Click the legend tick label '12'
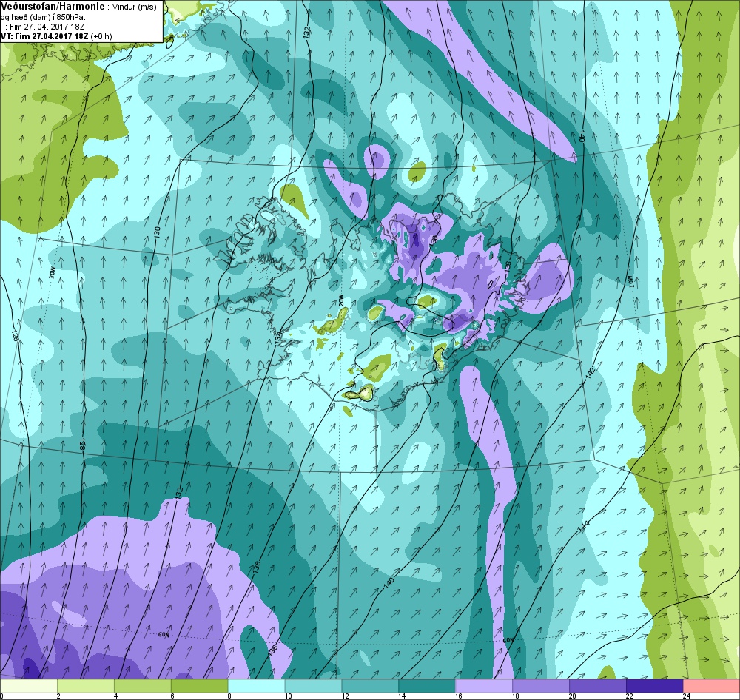This screenshot has width=740, height=700. [x=345, y=696]
